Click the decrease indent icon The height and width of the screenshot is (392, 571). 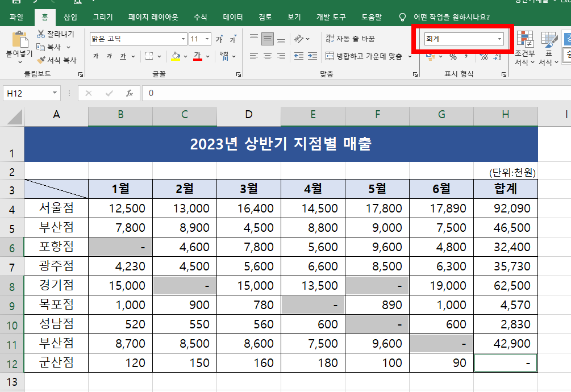[299, 56]
